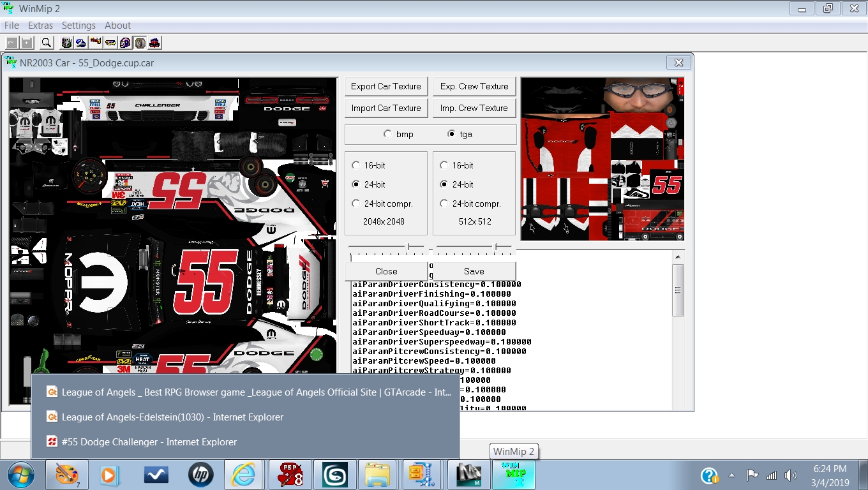Click the magnifying glass zoom tool

click(46, 43)
